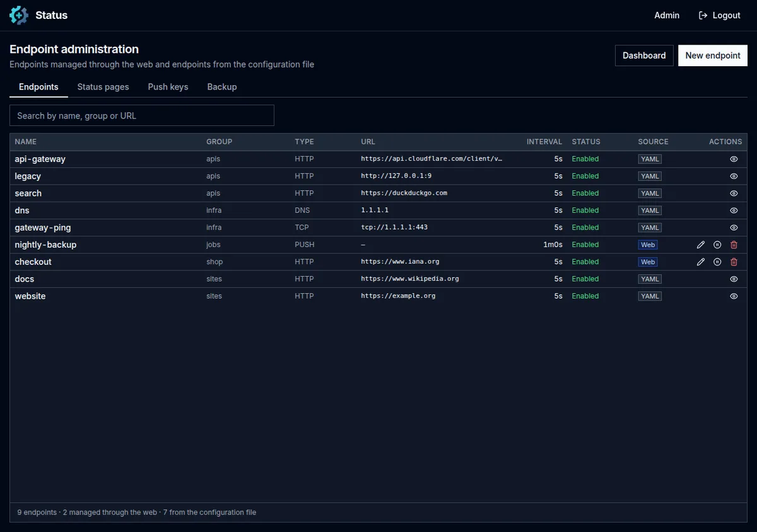Viewport: 757px width, 532px height.
Task: Click the website endpoint name
Action: pyautogui.click(x=30, y=296)
